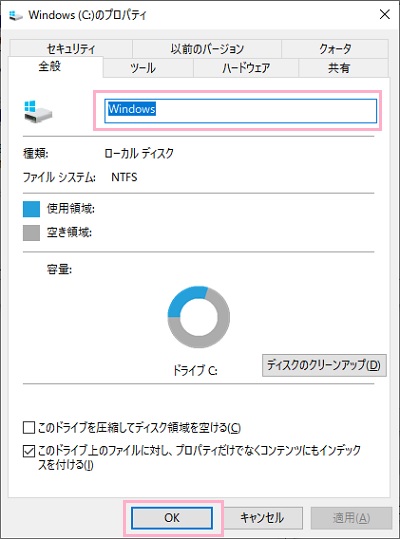Image resolution: width=400 pixels, height=539 pixels.
Task: Click the drive name field containing Windows
Action: 241,111
